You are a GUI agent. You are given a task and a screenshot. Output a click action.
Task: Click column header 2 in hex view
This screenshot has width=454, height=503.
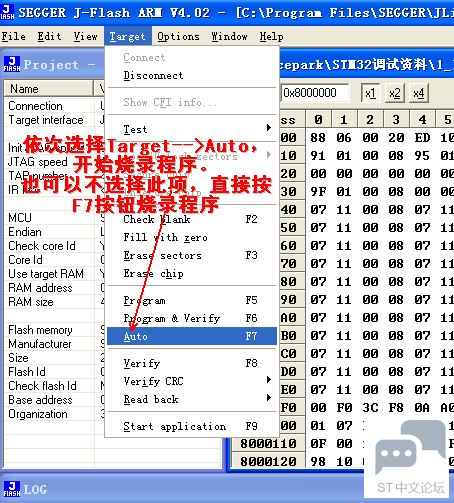coord(370,119)
